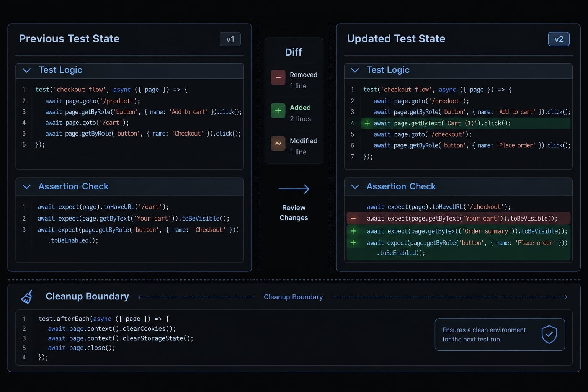Image resolution: width=588 pixels, height=392 pixels.
Task: Click page.close() line in cleanup code
Action: click(82, 348)
